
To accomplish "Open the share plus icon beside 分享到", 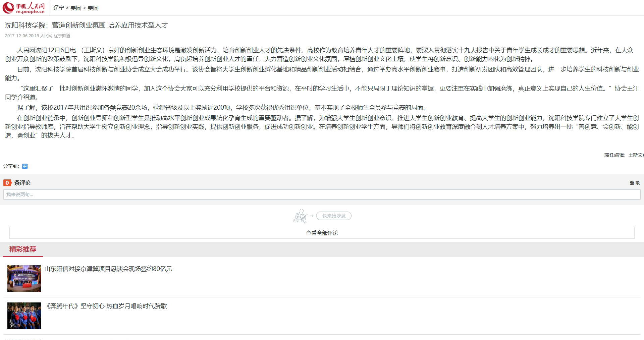I will tap(25, 166).
